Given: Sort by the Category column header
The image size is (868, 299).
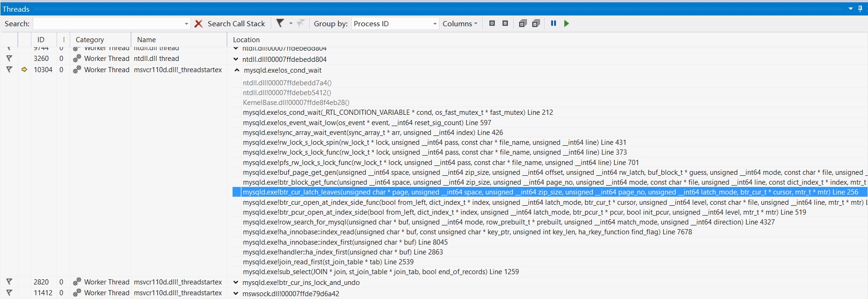Looking at the screenshot, I should 100,40.
